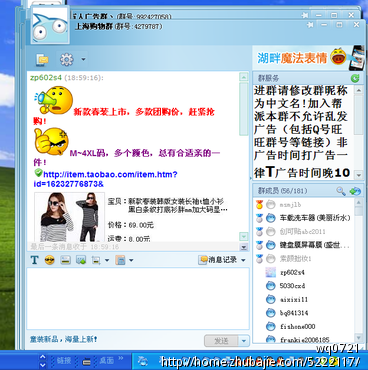Open the font T formatting icon

(34, 260)
